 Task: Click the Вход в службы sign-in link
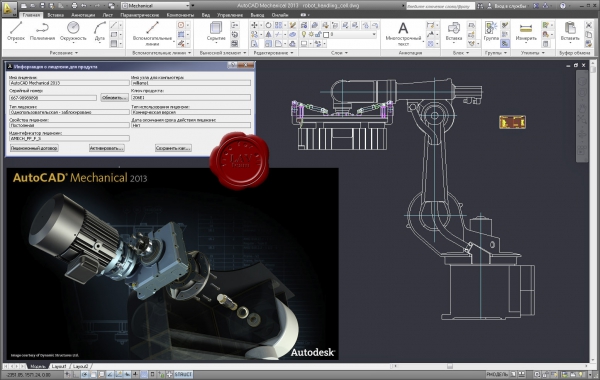click(x=511, y=6)
